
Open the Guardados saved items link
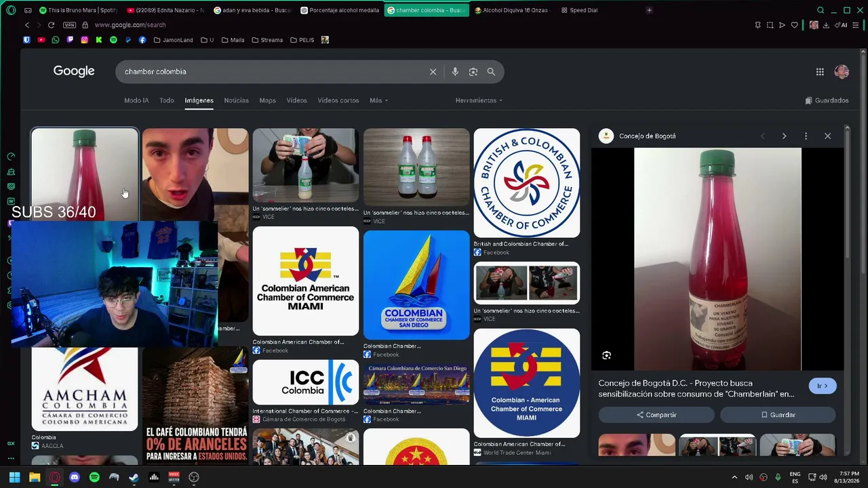tap(827, 100)
